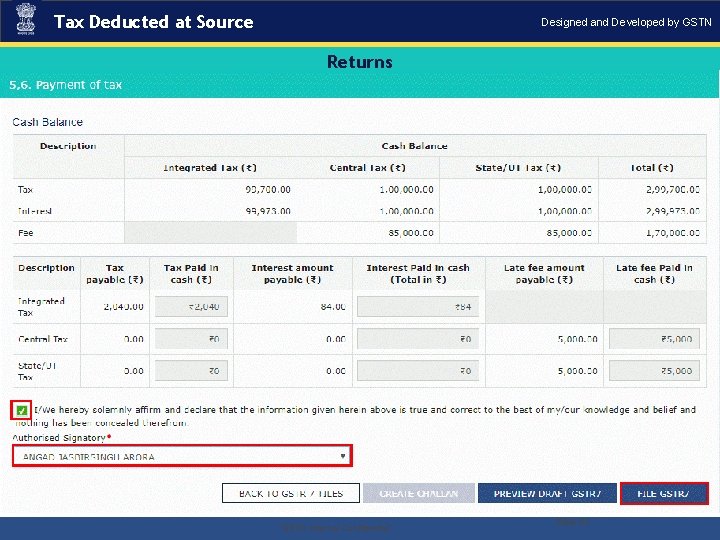Click the Late fee amount payable column header
Image resolution: width=720 pixels, height=540 pixels.
pos(544,274)
